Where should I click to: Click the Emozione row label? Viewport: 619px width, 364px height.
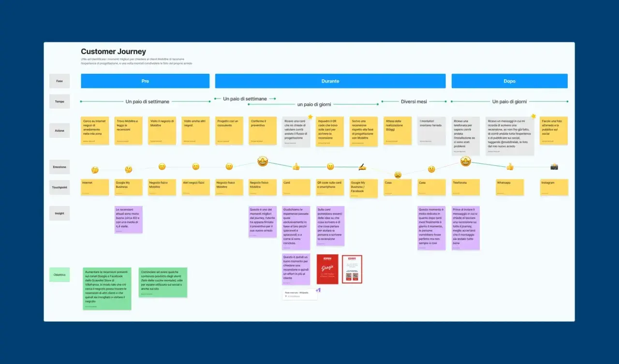tap(59, 167)
